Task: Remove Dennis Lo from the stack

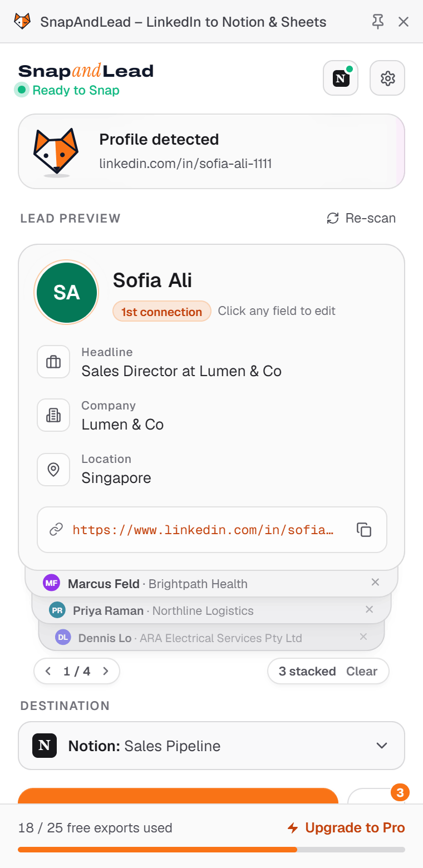Action: click(x=363, y=637)
